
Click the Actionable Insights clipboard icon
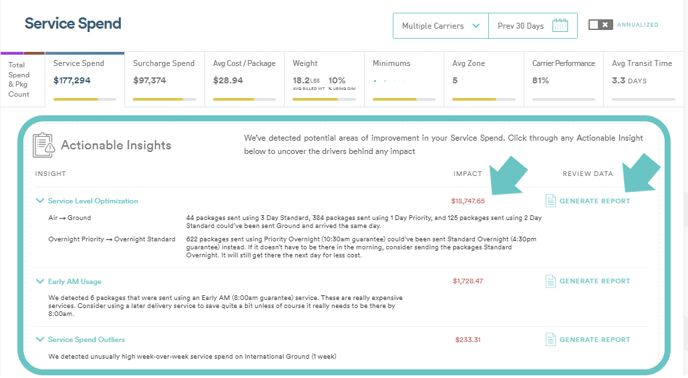tap(44, 145)
